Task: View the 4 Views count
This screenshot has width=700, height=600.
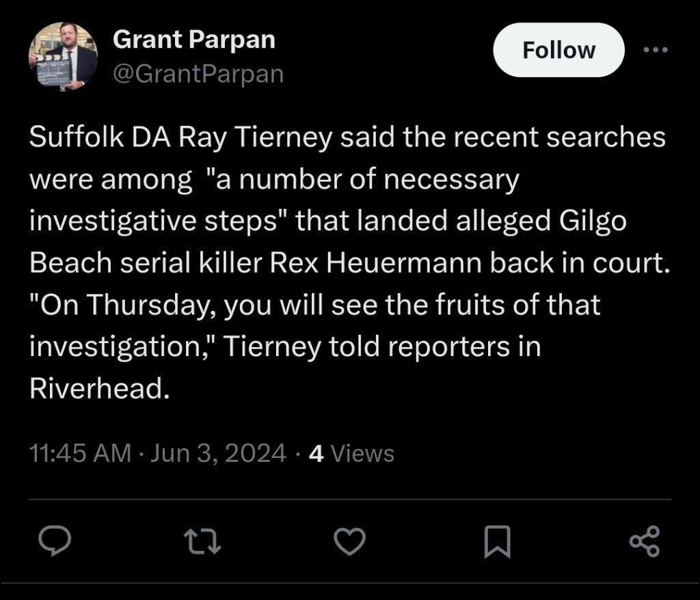Action: click(351, 453)
